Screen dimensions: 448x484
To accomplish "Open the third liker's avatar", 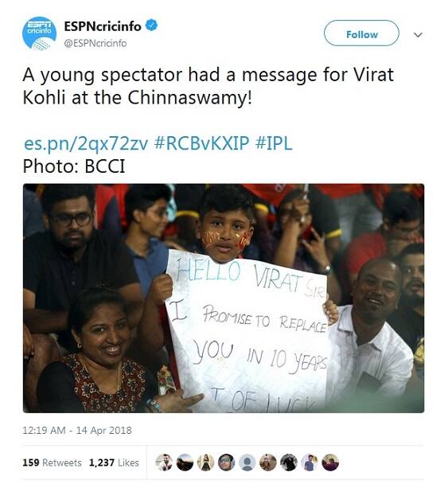I will [205, 463].
